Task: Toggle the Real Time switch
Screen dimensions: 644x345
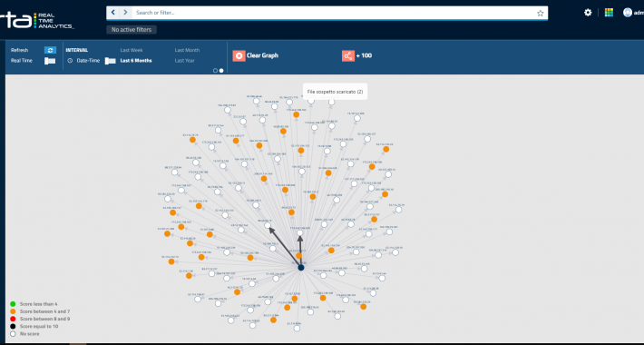Action: coord(50,61)
